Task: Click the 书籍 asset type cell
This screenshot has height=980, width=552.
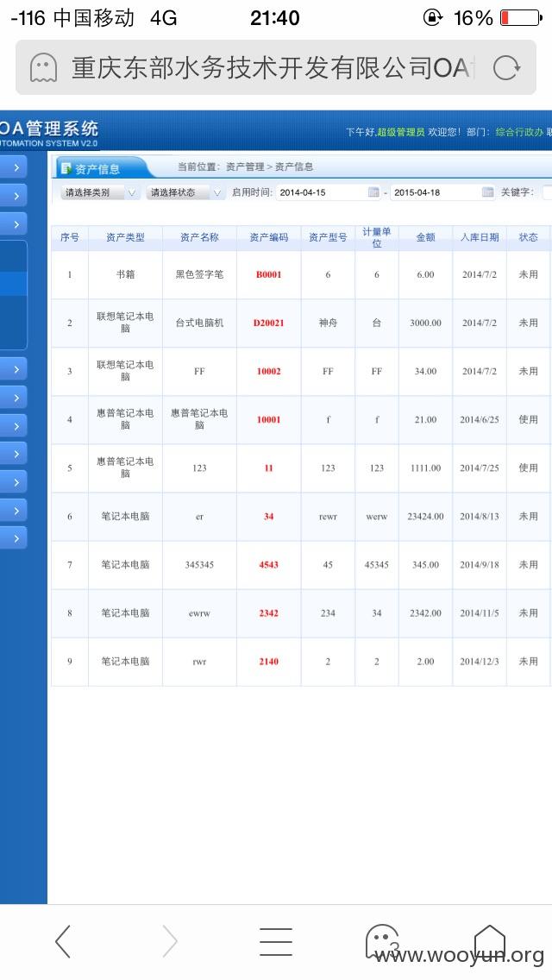Action: pos(125,274)
